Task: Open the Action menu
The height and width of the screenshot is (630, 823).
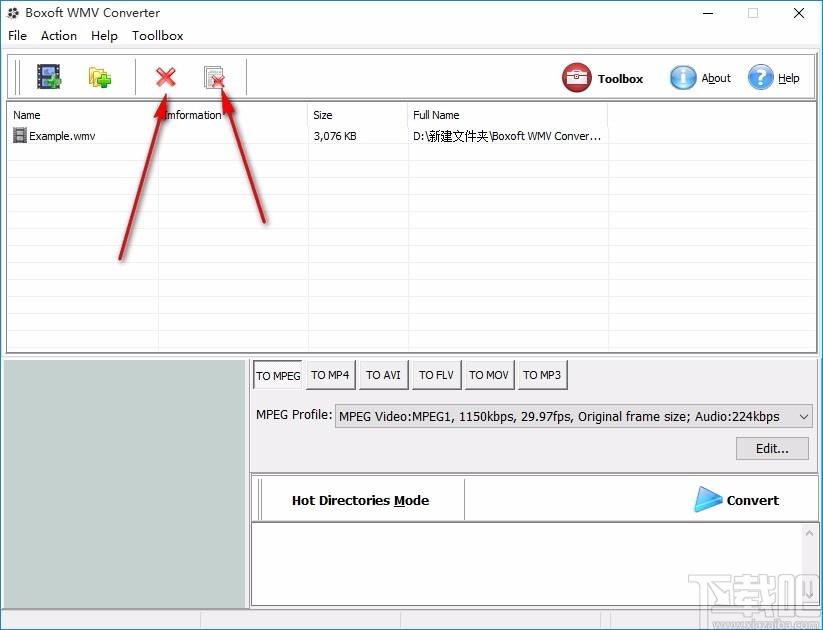Action: tap(59, 36)
